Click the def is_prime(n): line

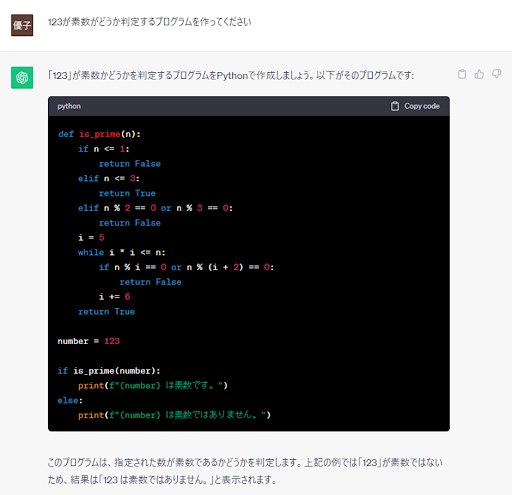(99, 134)
